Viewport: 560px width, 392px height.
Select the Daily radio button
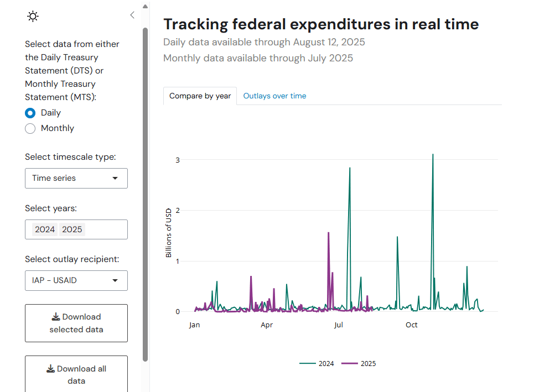(x=30, y=113)
